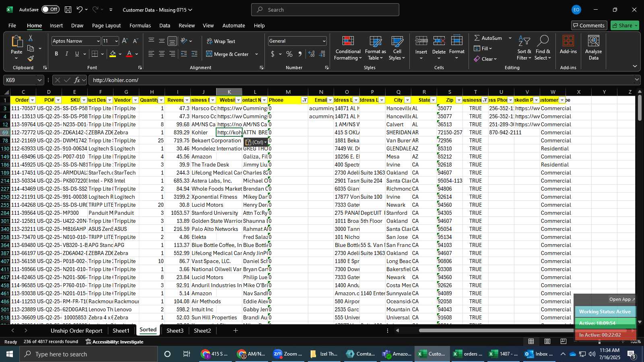
Task: Click Decrease Font Size icon
Action: pyautogui.click(x=135, y=41)
